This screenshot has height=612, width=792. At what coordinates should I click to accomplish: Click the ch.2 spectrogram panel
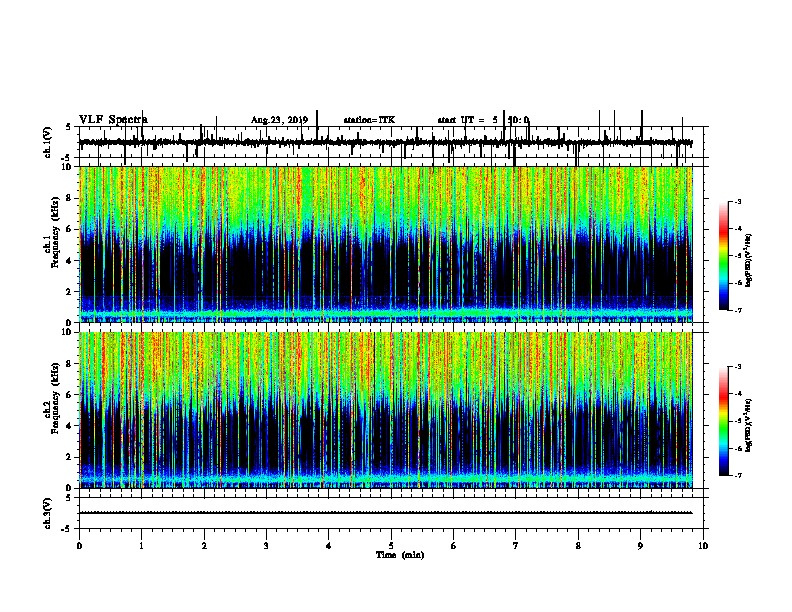coord(386,410)
